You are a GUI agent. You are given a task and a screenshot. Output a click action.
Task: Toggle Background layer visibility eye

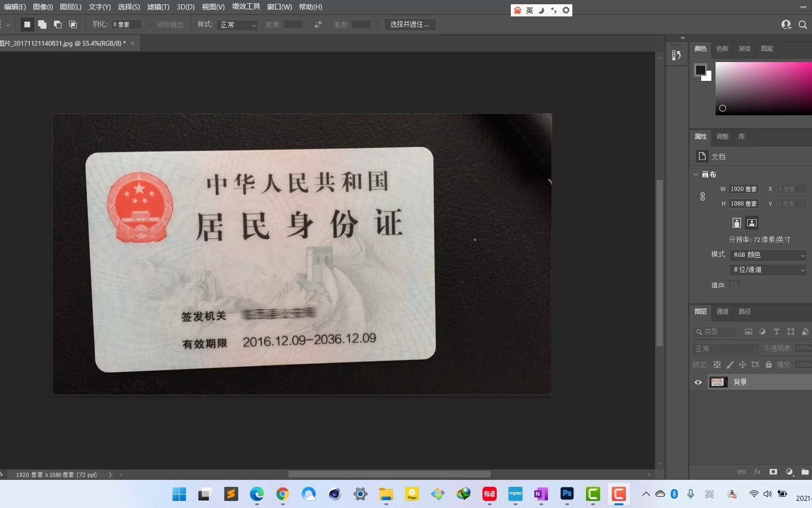point(698,382)
